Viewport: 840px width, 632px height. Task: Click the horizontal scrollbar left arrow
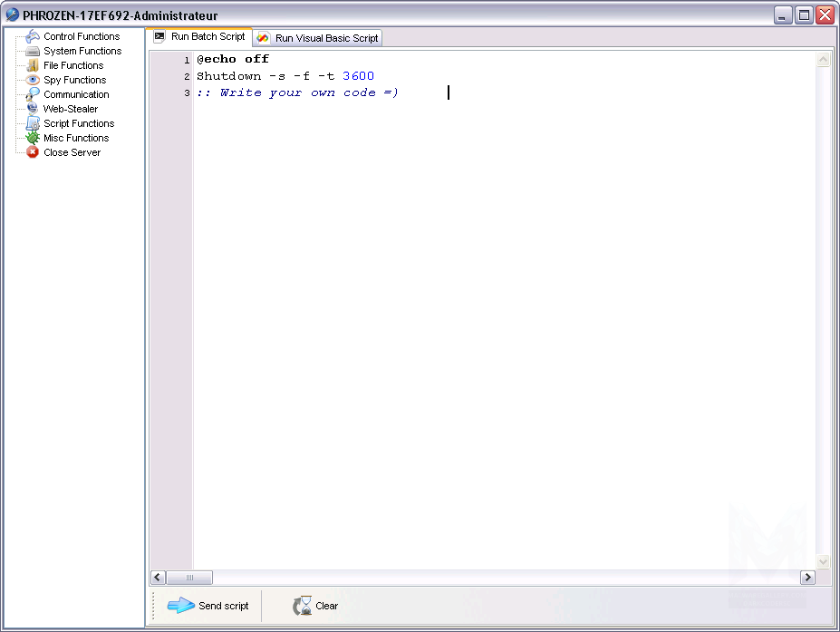(x=158, y=578)
